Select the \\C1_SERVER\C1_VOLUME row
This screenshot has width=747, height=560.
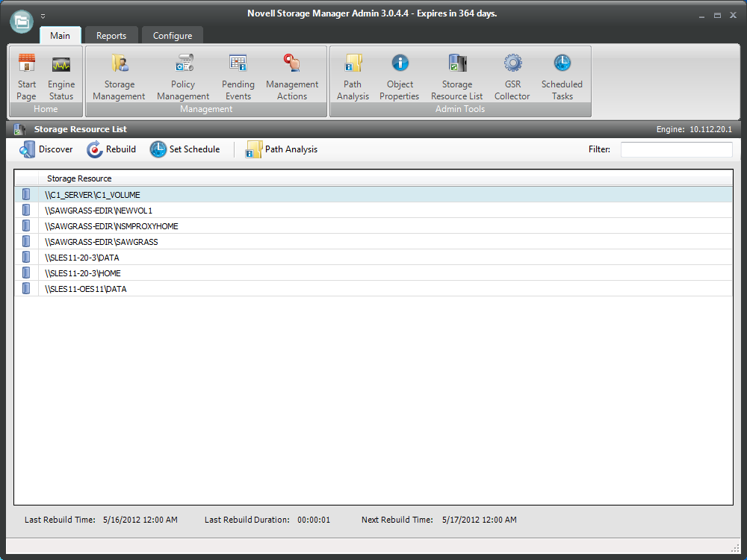pos(373,195)
